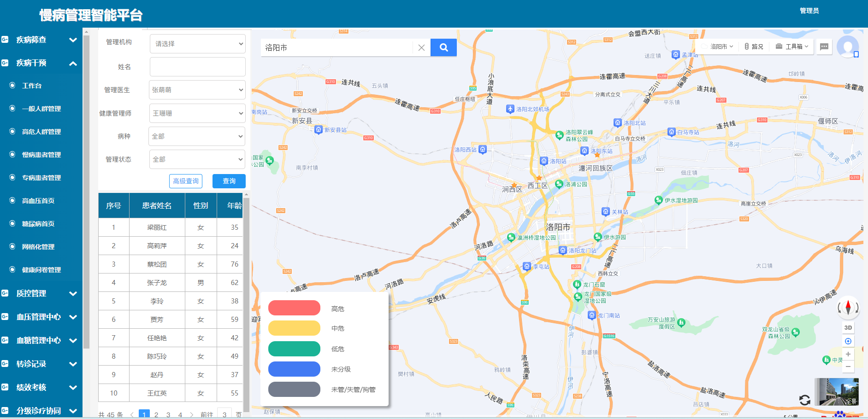Open the 一般人群管理 menu item

click(41, 109)
